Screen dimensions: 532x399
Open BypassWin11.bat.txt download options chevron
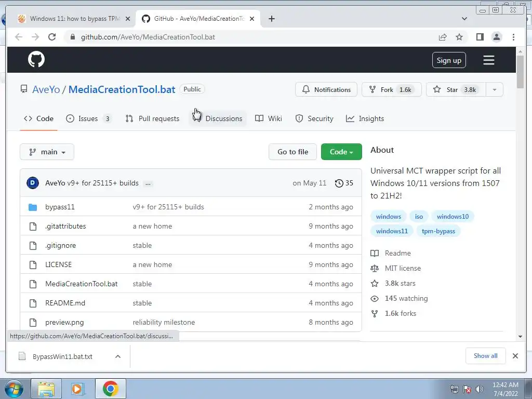pyautogui.click(x=118, y=356)
